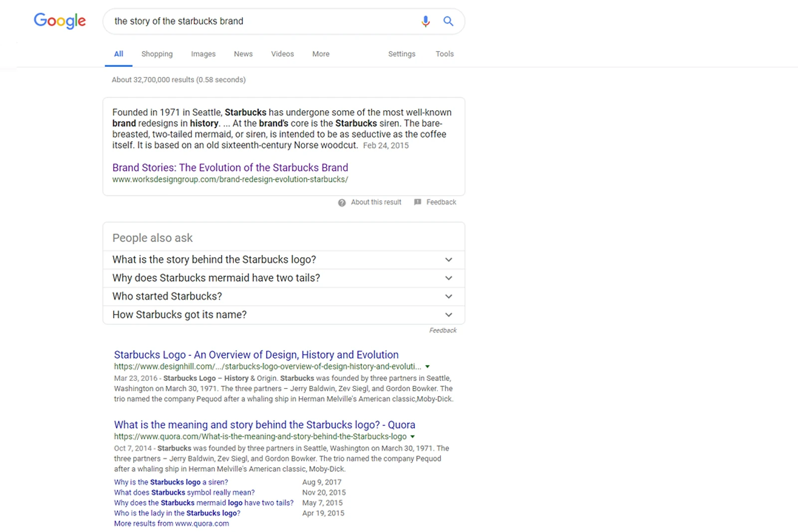This screenshot has width=798, height=532.
Task: Click the 'Nov 20, 2015' date
Action: pyautogui.click(x=324, y=493)
